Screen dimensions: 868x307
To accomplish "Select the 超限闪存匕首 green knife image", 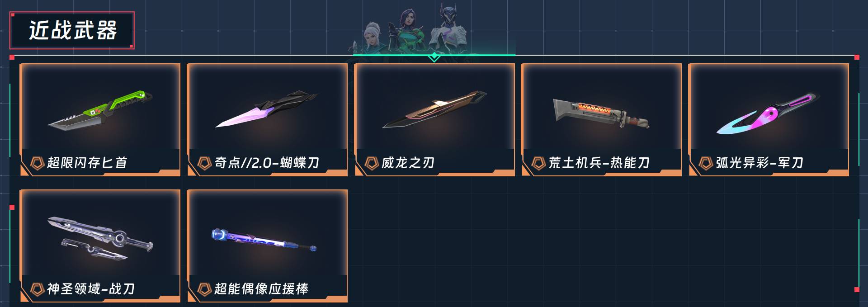I will pyautogui.click(x=100, y=110).
